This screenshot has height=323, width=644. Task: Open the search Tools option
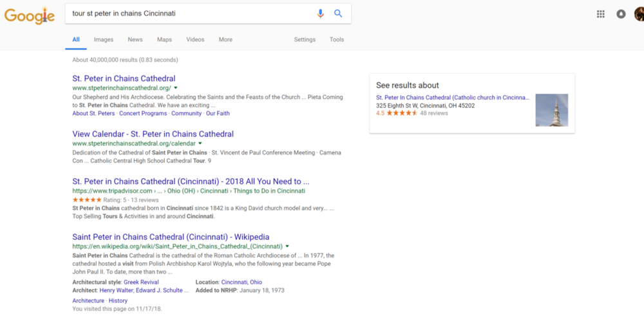(x=337, y=39)
